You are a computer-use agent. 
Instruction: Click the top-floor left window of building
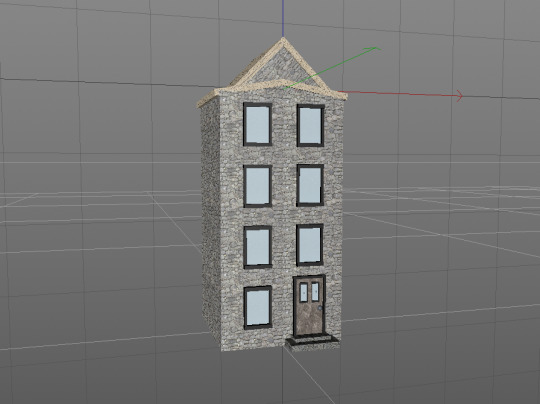257,124
